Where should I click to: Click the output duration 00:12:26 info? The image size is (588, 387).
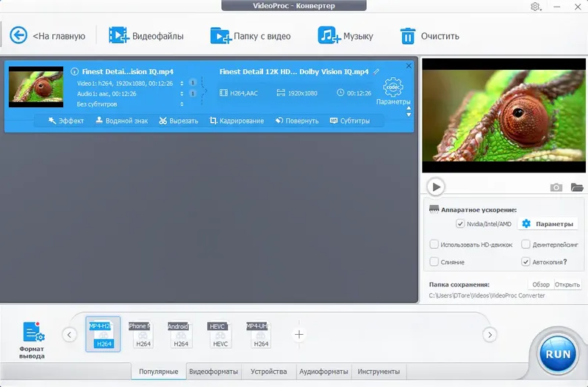coord(354,93)
